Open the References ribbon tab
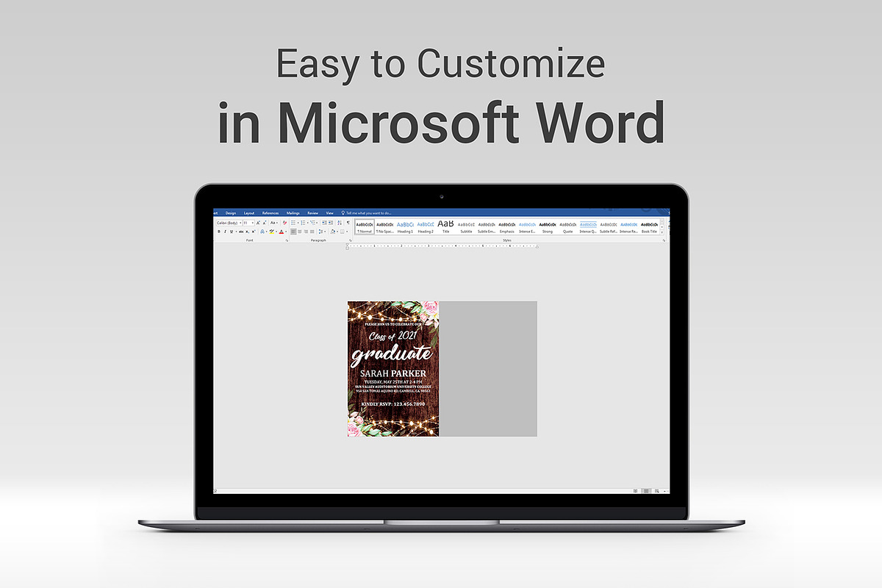 [x=270, y=212]
